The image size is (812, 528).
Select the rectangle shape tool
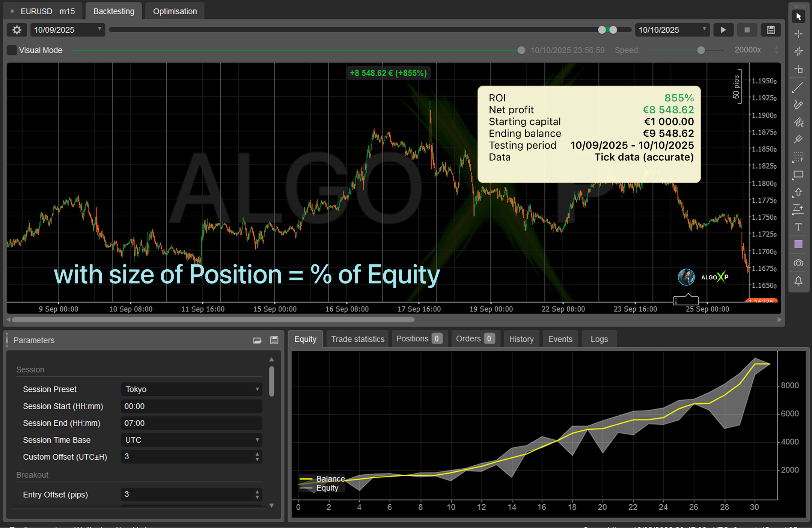(798, 175)
